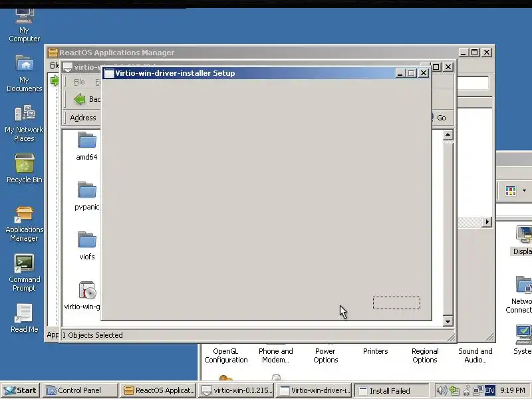Click the Control Panel views grid icon
This screenshot has width=532, height=399.
(x=510, y=191)
